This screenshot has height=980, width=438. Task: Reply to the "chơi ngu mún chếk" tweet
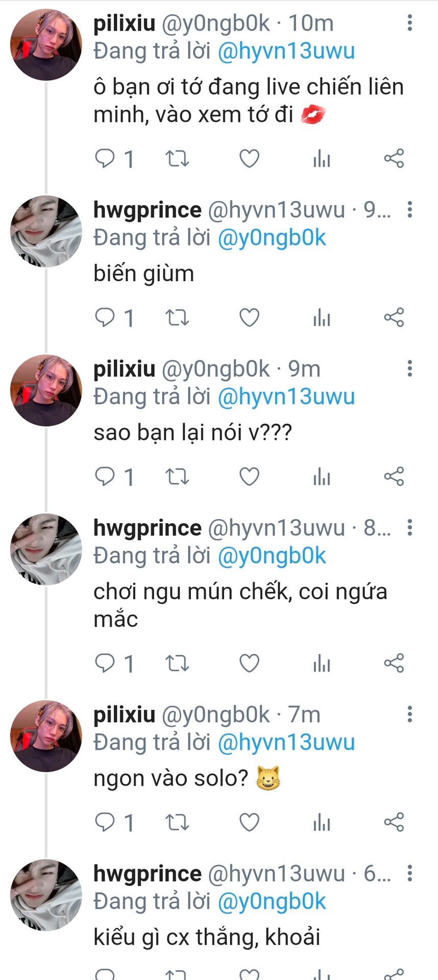105,664
